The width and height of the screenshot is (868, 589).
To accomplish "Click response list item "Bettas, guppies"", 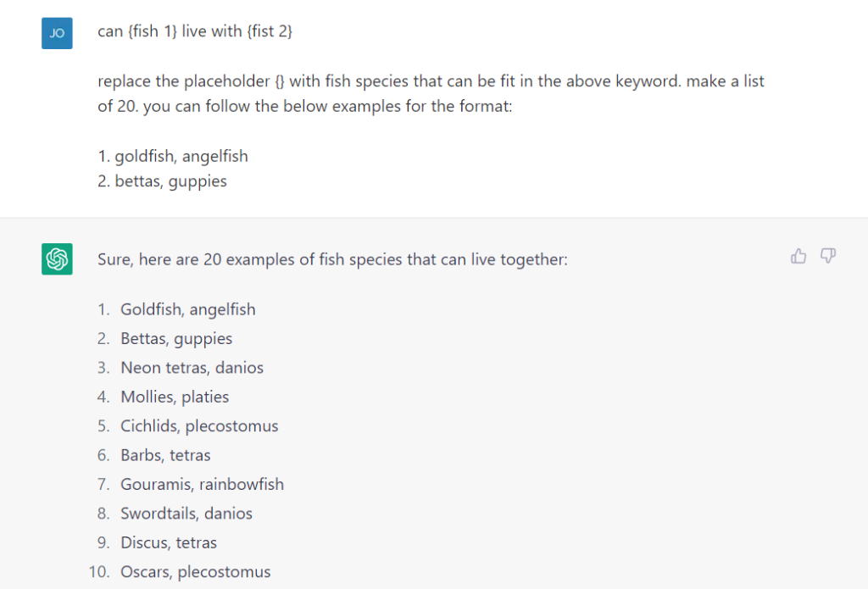I will [x=176, y=339].
